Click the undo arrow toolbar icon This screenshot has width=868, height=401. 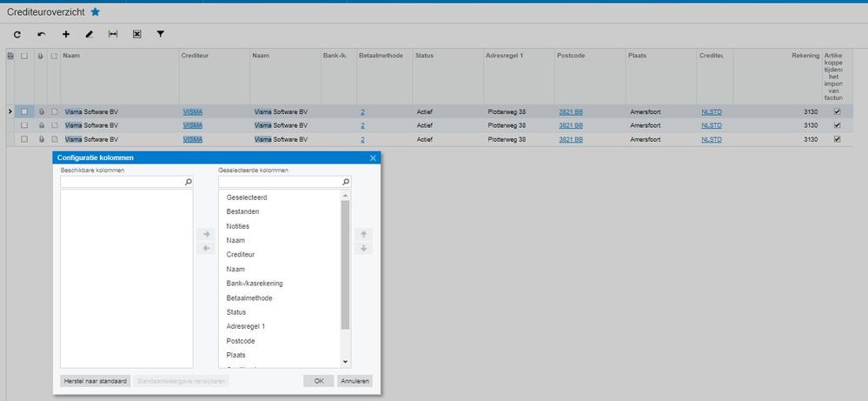click(41, 34)
